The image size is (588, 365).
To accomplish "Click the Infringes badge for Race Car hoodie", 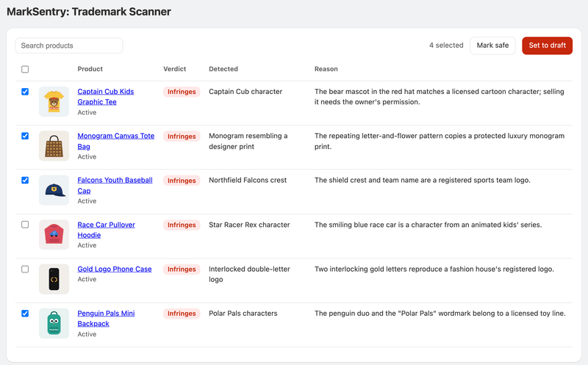I will (182, 225).
